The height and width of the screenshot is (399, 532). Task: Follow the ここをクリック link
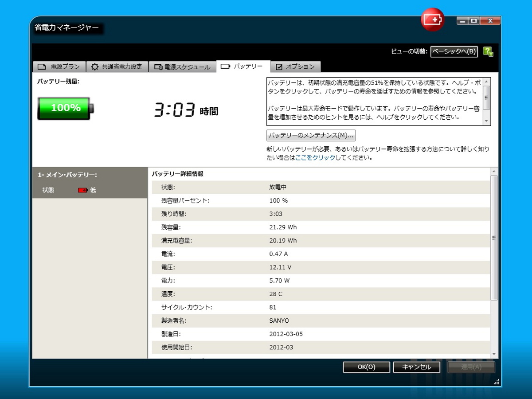click(x=315, y=157)
